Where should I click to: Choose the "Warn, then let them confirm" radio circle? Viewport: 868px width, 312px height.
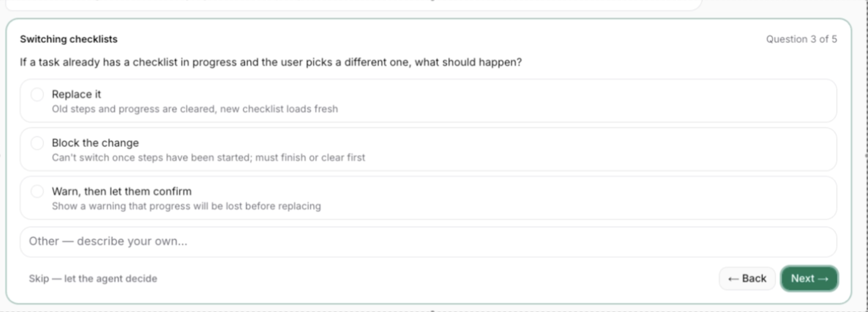(37, 191)
